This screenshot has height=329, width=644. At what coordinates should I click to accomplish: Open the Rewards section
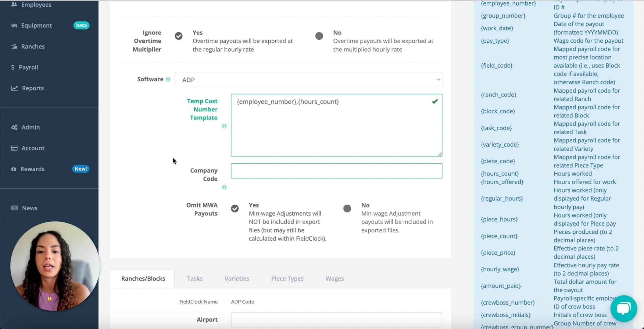[x=32, y=168]
